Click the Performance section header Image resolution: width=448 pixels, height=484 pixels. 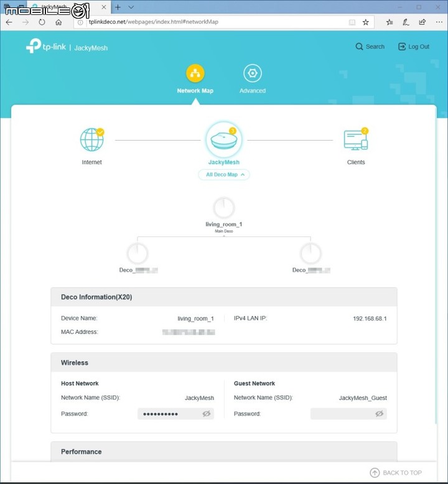(224, 452)
